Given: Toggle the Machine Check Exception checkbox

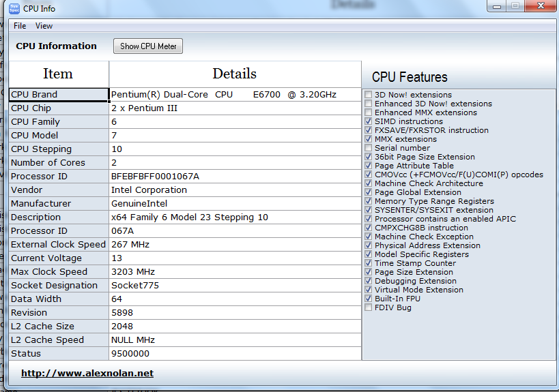Looking at the screenshot, I should [369, 237].
